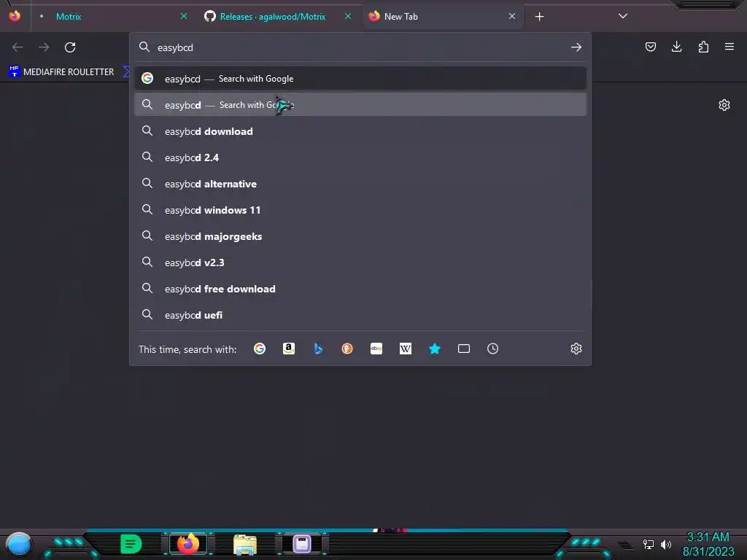Click the Go arrow in address bar
This screenshot has width=747, height=560.
tap(576, 47)
